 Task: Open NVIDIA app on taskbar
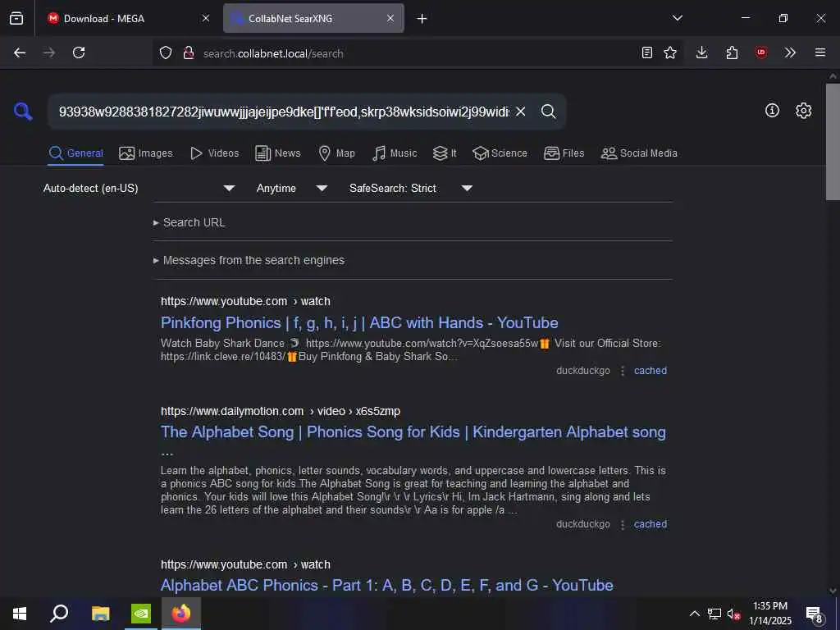click(141, 614)
